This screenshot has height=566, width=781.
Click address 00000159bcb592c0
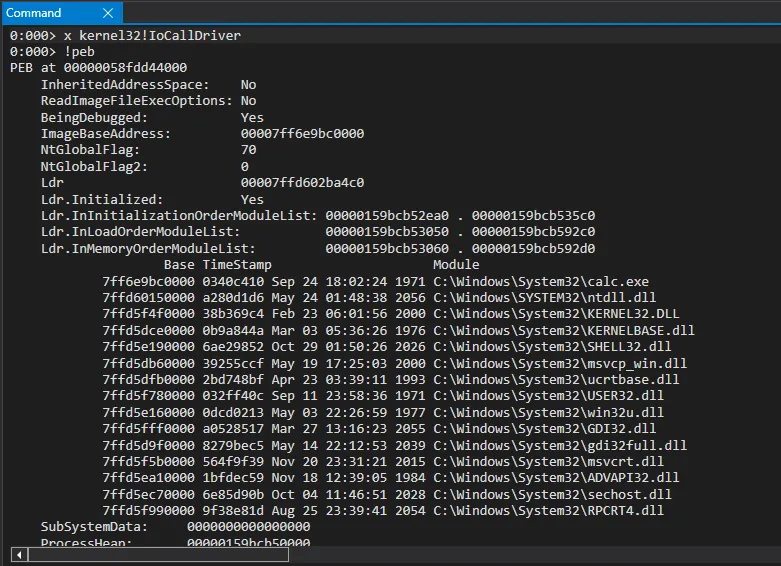(533, 232)
